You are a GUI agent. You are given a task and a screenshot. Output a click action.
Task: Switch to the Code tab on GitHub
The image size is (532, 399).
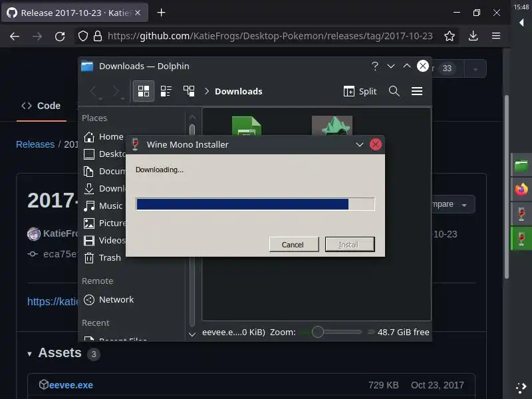(41, 106)
